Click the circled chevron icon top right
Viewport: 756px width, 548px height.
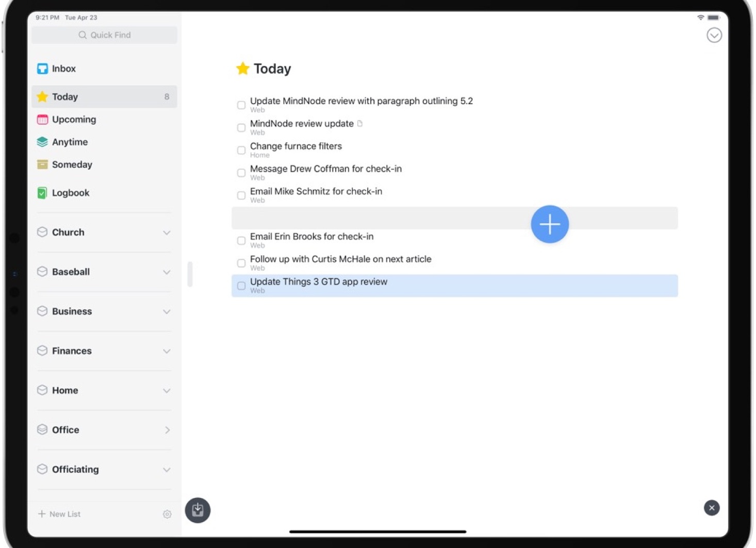714,35
